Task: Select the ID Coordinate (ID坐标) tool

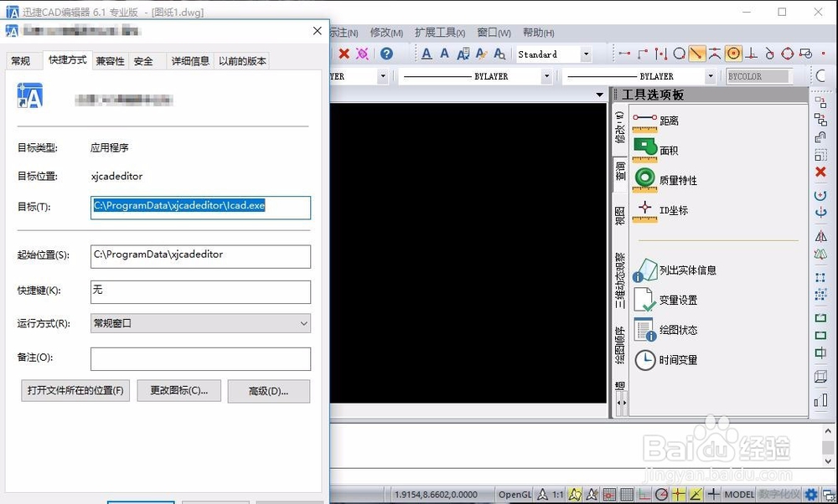Action: pyautogui.click(x=660, y=210)
